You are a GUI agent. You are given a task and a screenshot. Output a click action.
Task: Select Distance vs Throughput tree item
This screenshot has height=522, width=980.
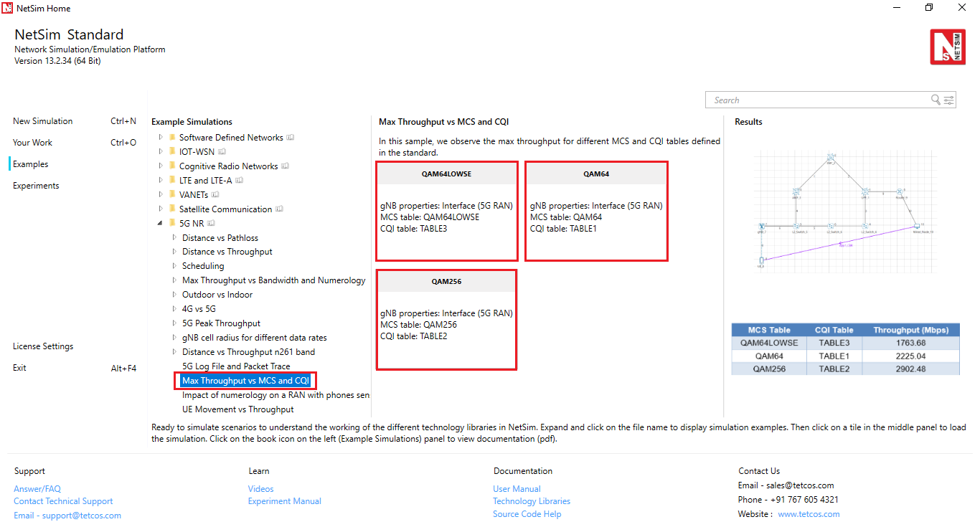[227, 252]
